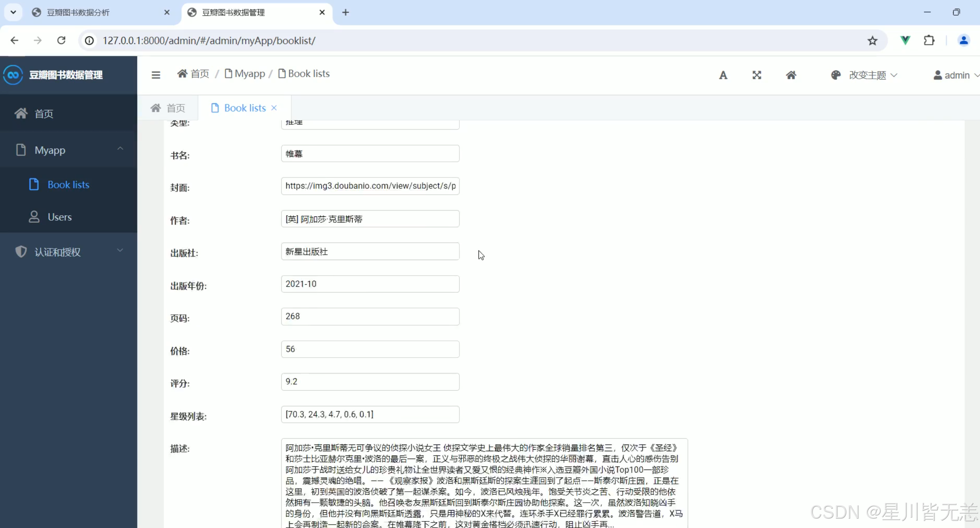Close the Book lists tab
The width and height of the screenshot is (980, 528).
click(274, 108)
